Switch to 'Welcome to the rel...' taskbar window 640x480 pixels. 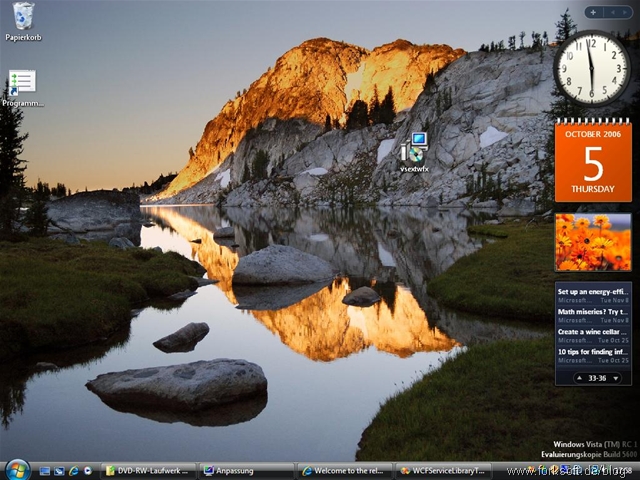(x=345, y=471)
